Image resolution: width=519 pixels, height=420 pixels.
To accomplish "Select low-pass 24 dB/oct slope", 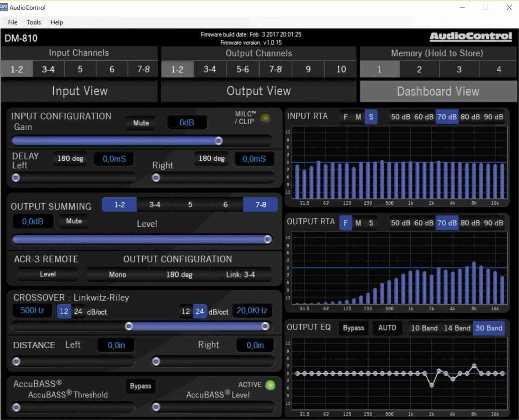I will click(x=200, y=311).
